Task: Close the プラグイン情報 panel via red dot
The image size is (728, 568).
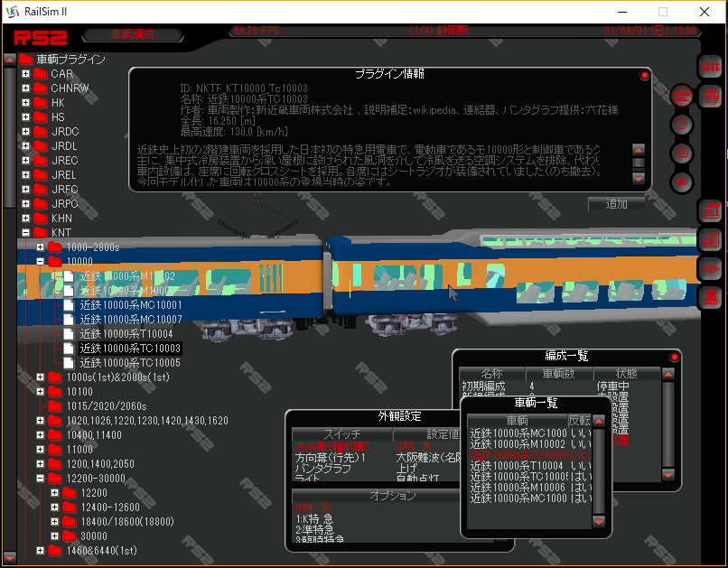Action: 644,75
